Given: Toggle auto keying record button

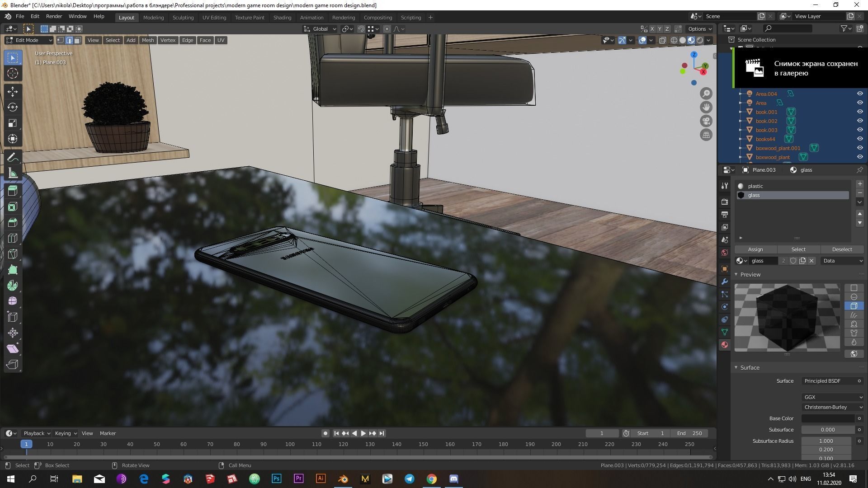Looking at the screenshot, I should point(325,433).
